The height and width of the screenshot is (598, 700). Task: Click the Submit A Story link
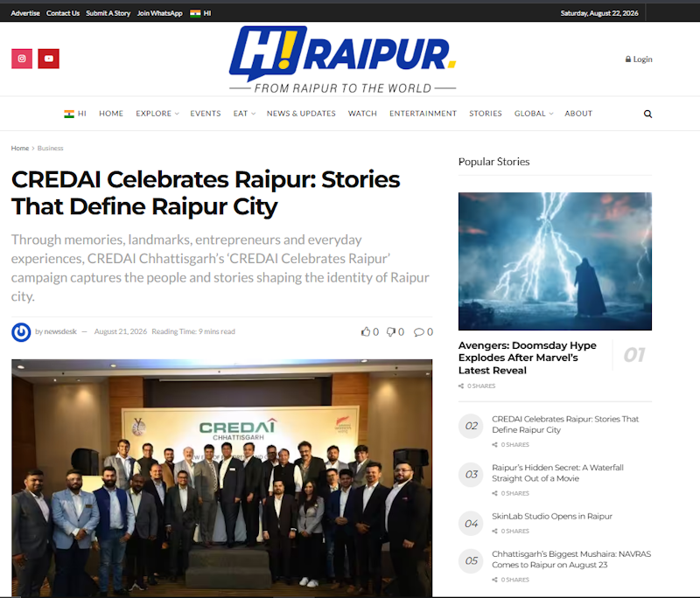coord(108,13)
